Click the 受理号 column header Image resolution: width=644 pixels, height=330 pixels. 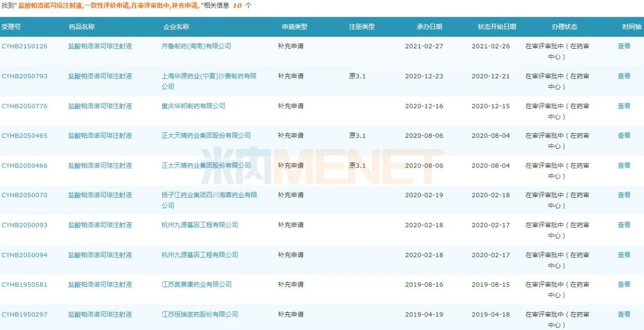point(11,27)
